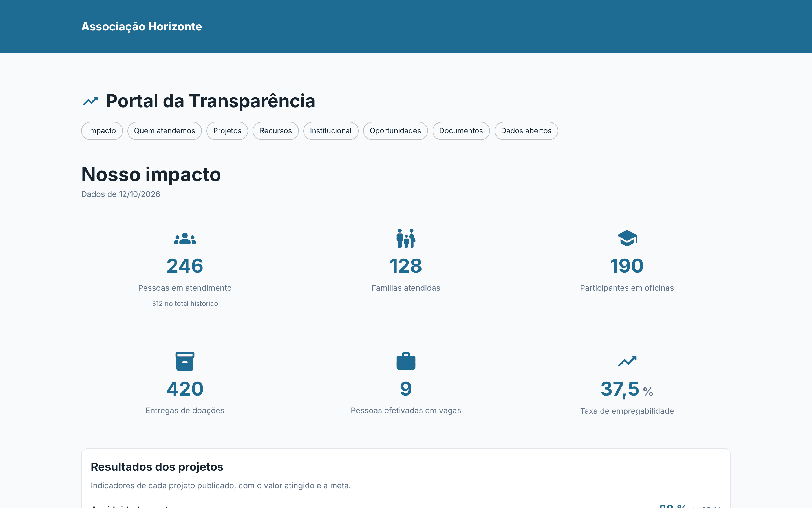Go to Quem atendemos section
The width and height of the screenshot is (812, 508).
[164, 131]
